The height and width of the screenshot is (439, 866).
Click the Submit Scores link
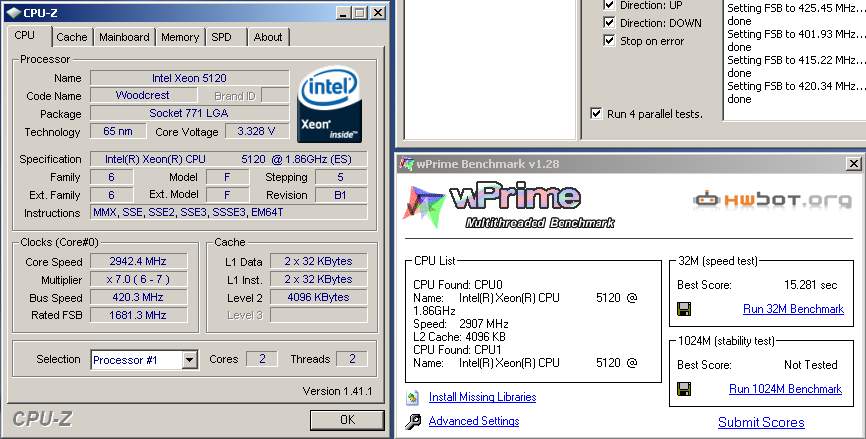(x=761, y=422)
